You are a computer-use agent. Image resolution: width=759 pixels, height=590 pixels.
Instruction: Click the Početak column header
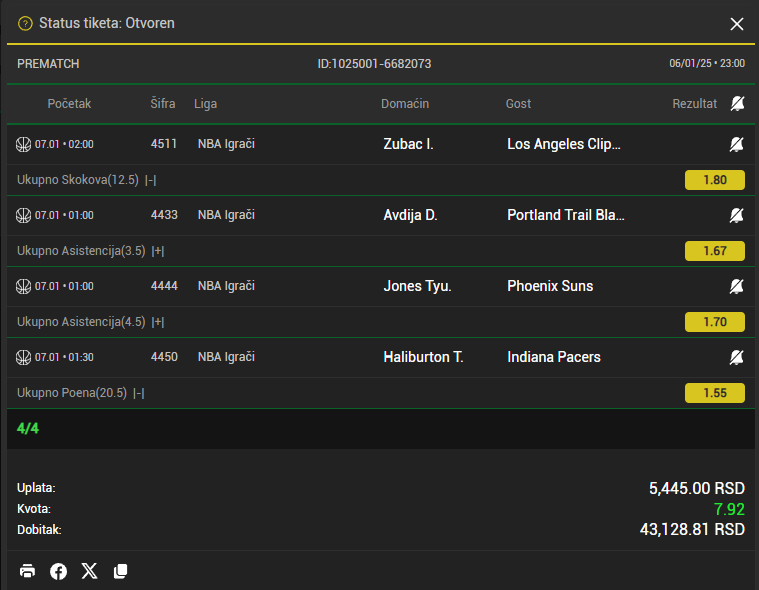coord(69,104)
